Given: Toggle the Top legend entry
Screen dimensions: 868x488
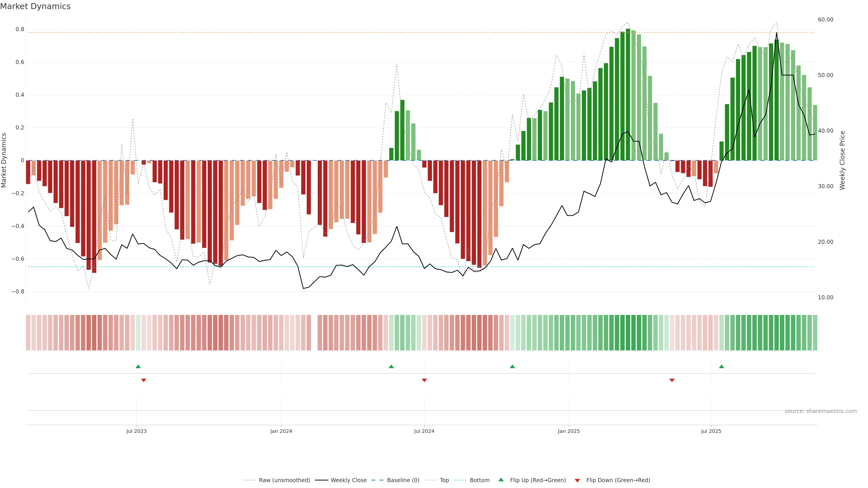Looking at the screenshot, I should click(444, 480).
